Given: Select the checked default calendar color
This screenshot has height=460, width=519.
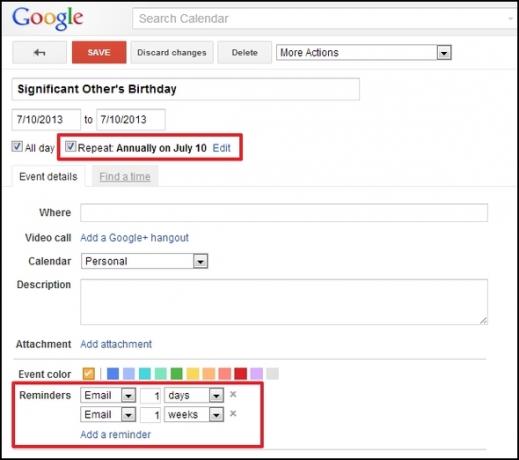Looking at the screenshot, I should point(89,374).
